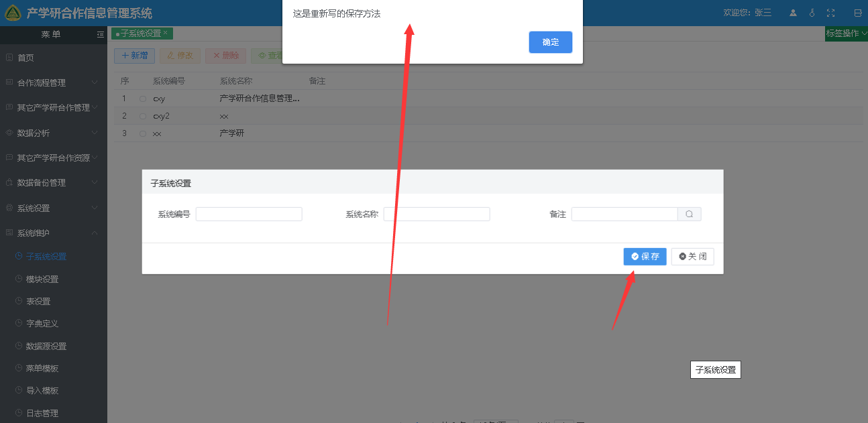Select radio button for row 3 (xx)
Viewport: 868px width, 423px height.
pyautogui.click(x=143, y=134)
